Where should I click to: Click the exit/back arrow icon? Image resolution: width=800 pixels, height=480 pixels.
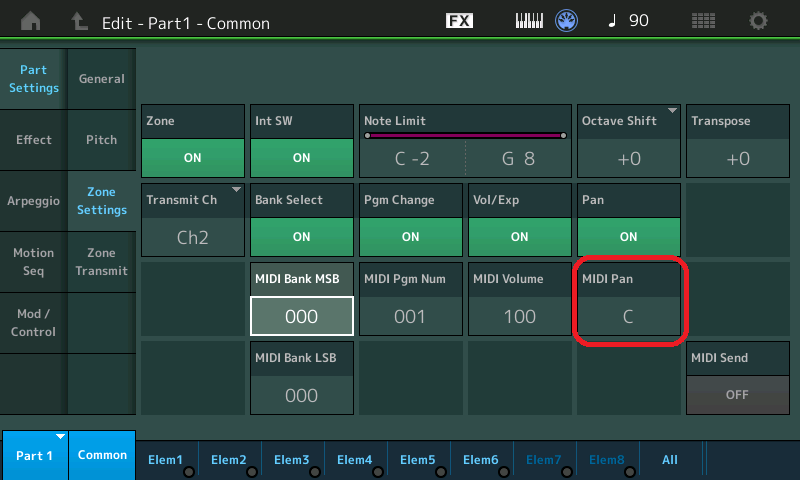80,21
